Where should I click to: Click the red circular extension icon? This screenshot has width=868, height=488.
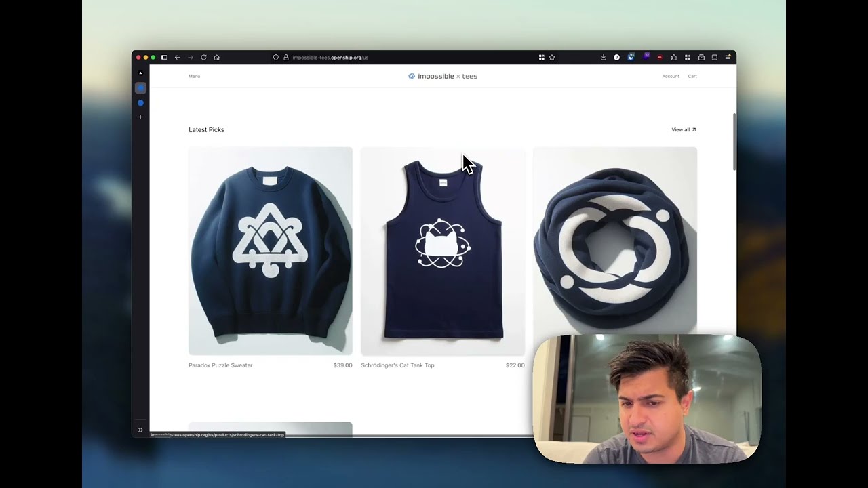660,58
